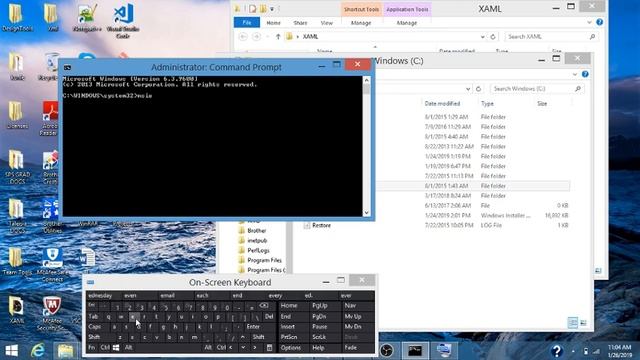Image resolution: width=640 pixels, height=360 pixels.
Task: Open the Share ribbon tab
Action: pos(300,23)
